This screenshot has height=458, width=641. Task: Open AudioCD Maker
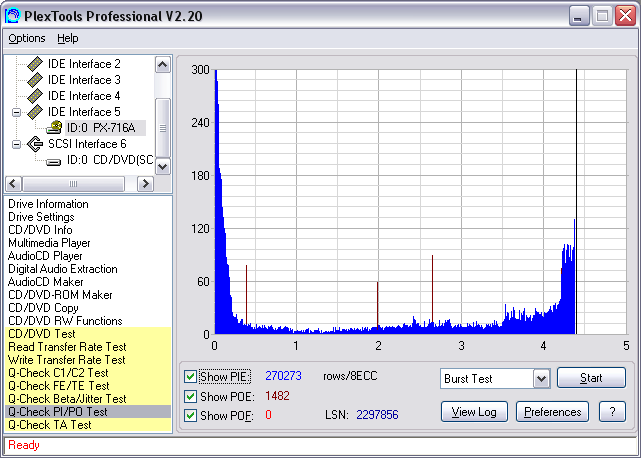click(45, 282)
